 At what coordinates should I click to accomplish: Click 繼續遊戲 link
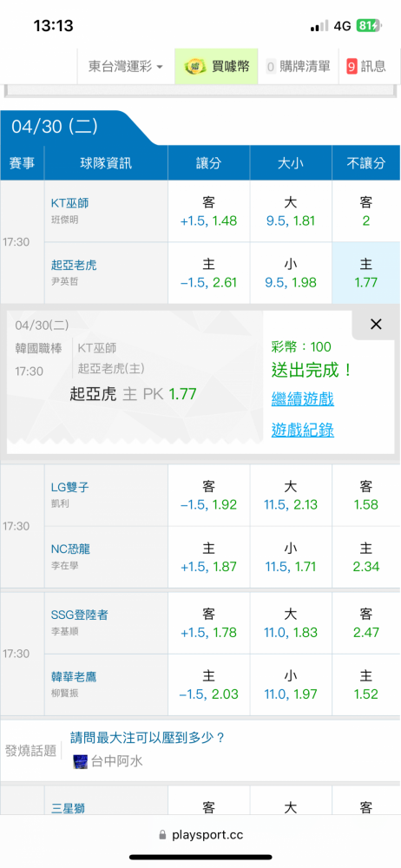point(302,398)
